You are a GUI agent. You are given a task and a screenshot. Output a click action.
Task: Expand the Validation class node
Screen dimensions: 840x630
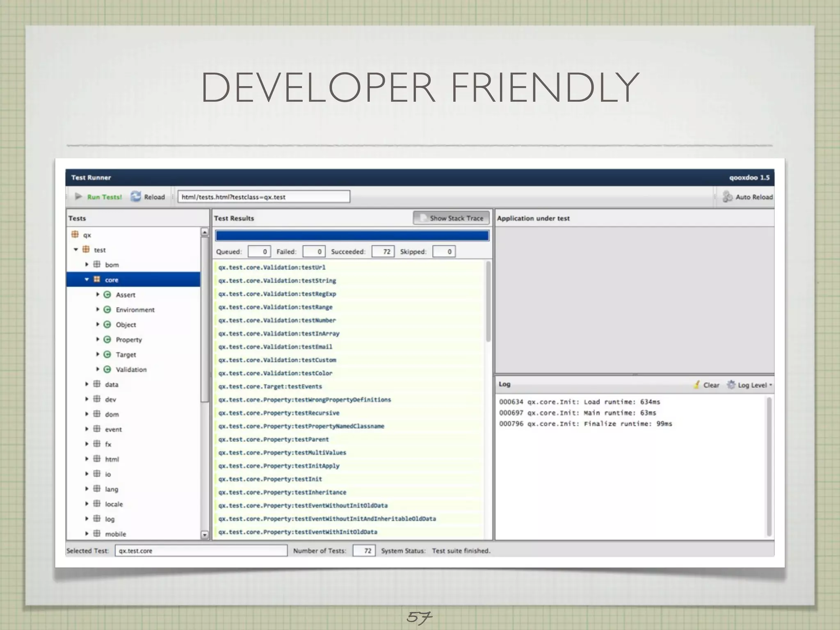click(x=98, y=369)
